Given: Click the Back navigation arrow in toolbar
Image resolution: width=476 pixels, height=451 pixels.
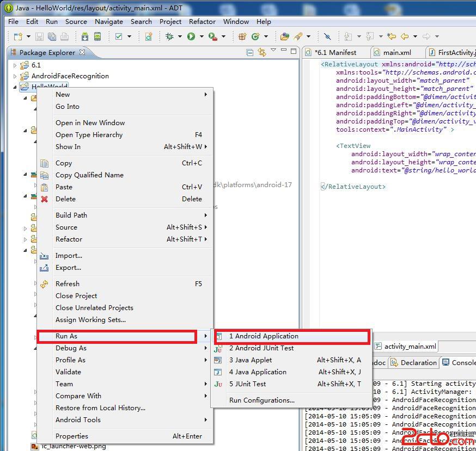Looking at the screenshot, I should pos(405,36).
